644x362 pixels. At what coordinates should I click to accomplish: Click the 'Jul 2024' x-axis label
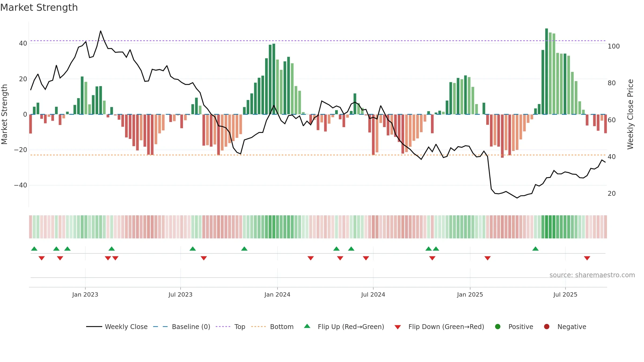pos(373,294)
